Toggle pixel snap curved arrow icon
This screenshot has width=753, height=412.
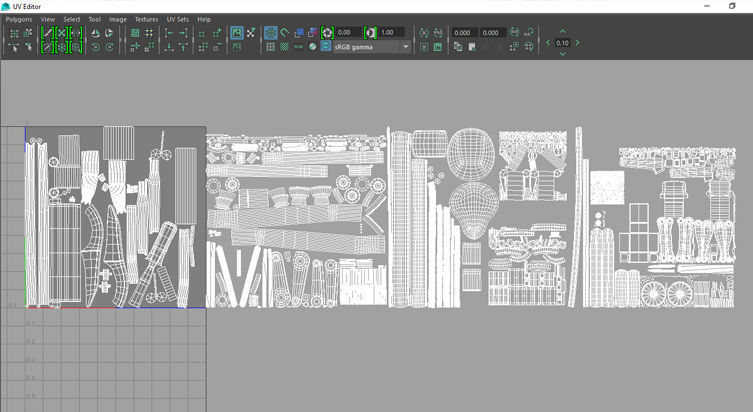point(285,33)
